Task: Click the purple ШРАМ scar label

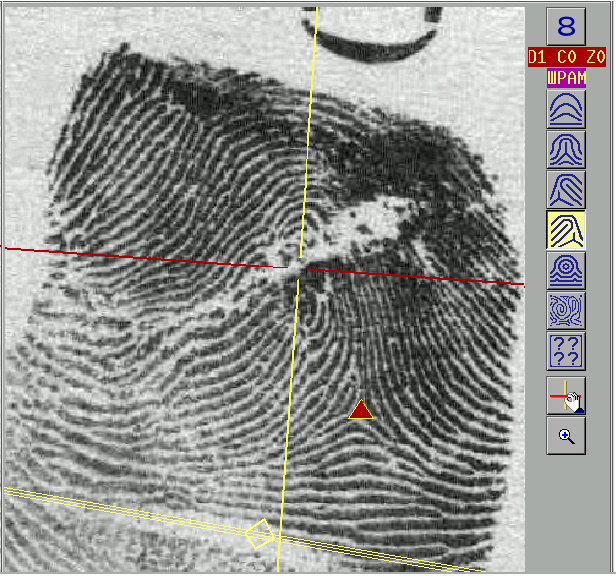Action: point(566,78)
